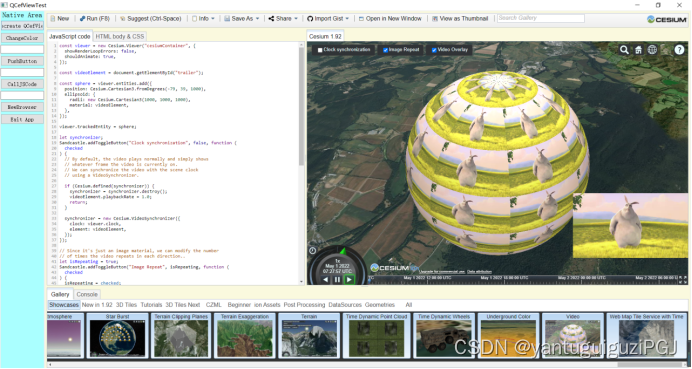Click the play reverse button
This screenshot has width=692, height=369.
point(325,279)
